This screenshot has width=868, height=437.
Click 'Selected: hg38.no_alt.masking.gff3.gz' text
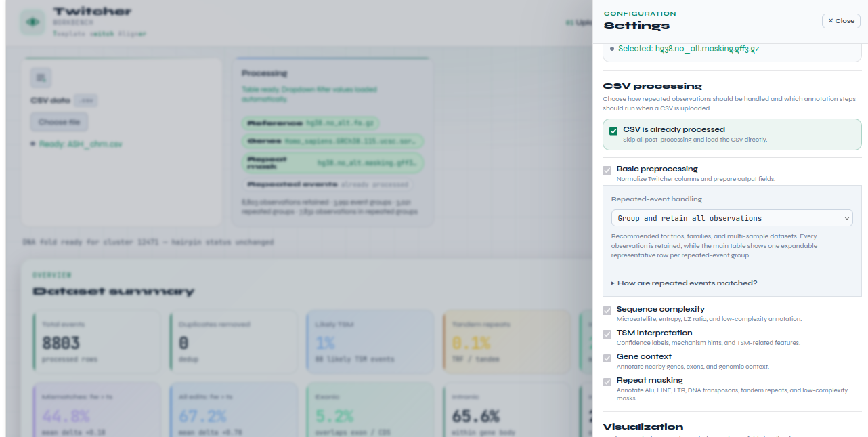[x=689, y=49]
